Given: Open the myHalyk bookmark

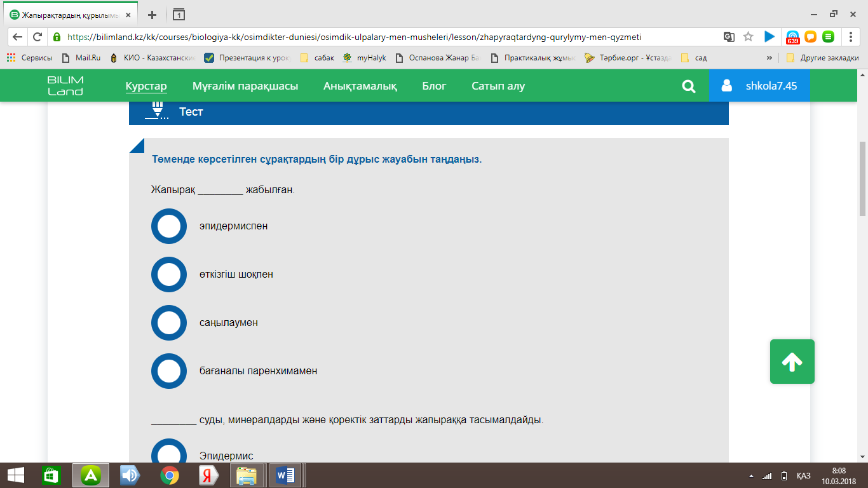Looking at the screenshot, I should click(x=364, y=58).
